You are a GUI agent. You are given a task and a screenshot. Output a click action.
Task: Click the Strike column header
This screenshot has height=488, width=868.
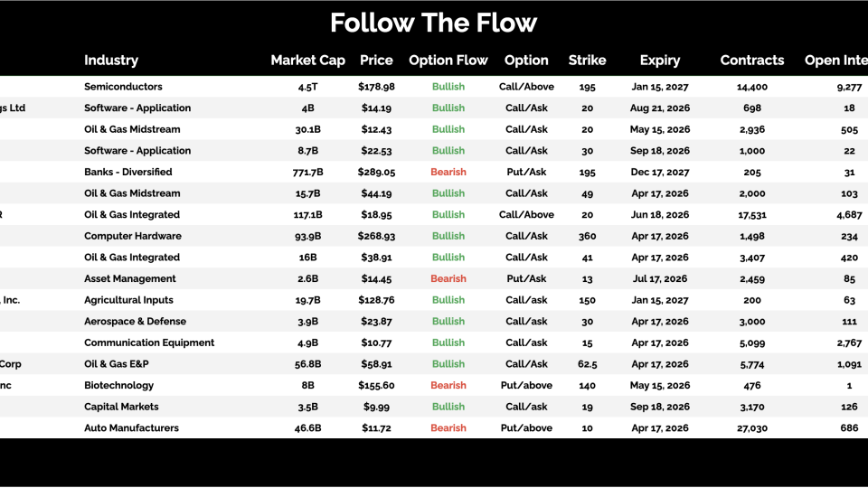(587, 61)
